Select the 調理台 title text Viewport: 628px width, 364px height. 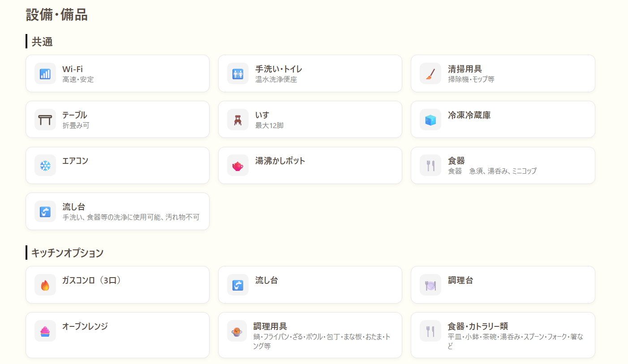click(x=460, y=281)
